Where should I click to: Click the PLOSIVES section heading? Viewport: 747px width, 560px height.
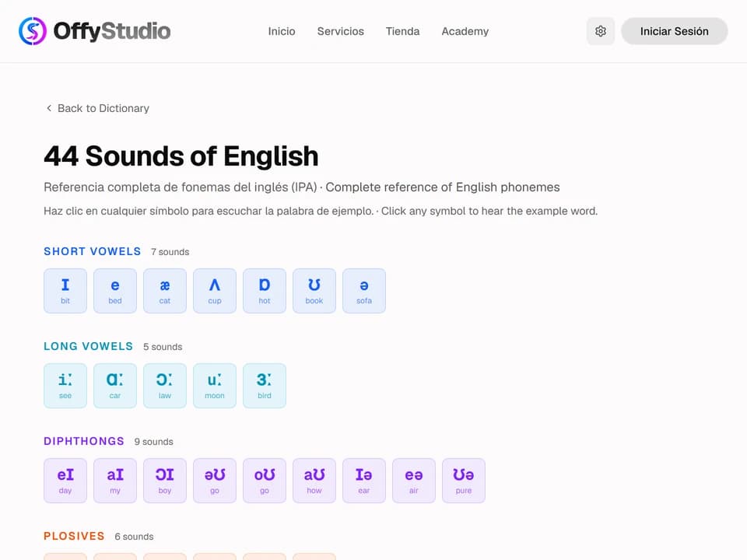(x=74, y=536)
